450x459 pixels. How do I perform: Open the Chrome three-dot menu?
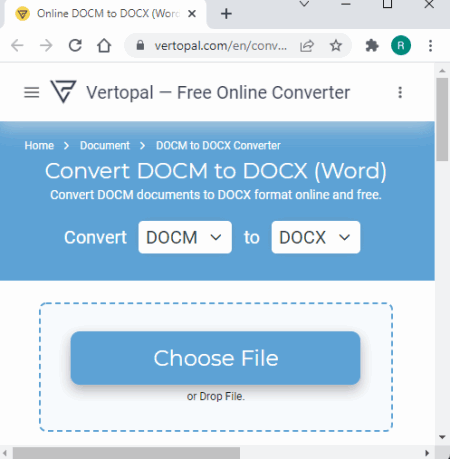point(430,46)
